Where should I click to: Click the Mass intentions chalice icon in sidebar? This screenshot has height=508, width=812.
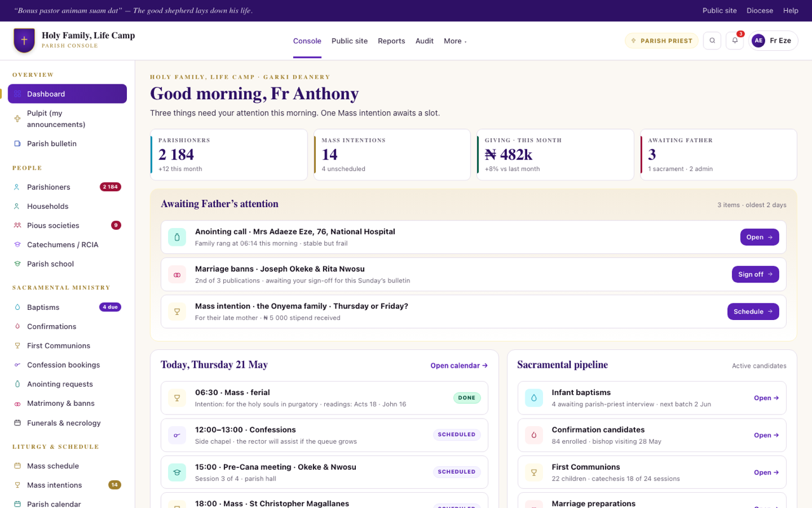pos(18,485)
